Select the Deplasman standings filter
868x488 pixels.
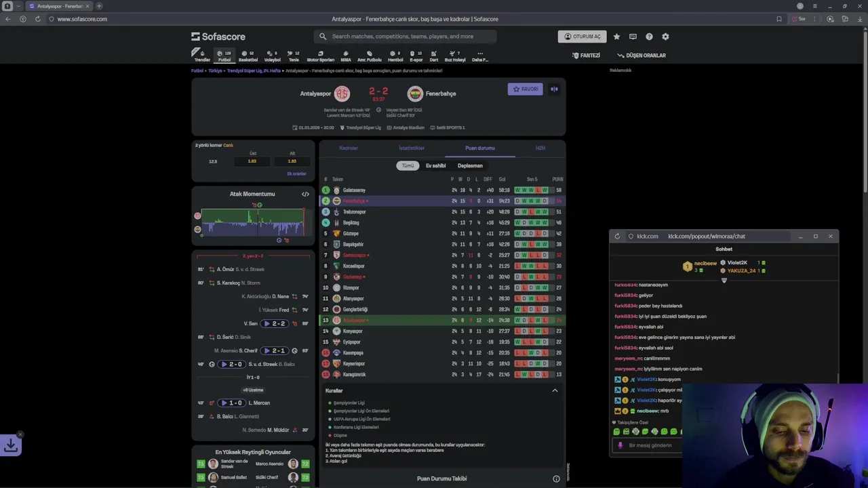coord(470,165)
